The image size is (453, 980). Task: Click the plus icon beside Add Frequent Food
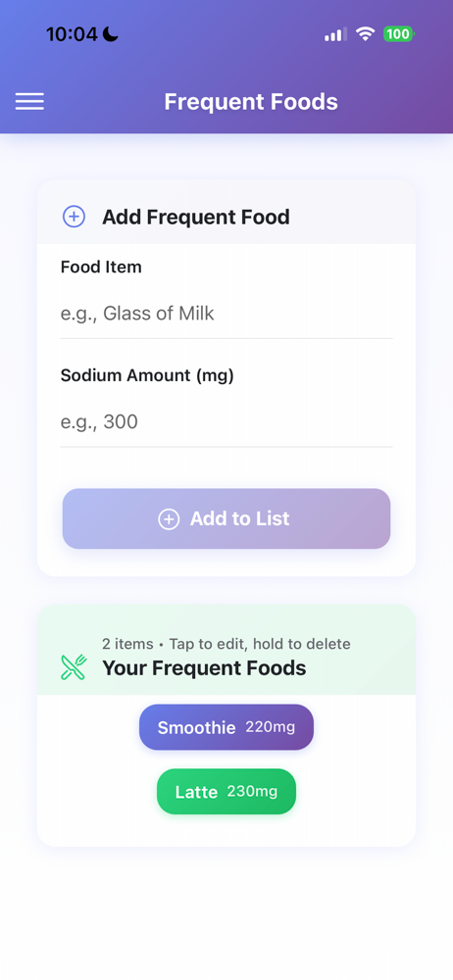coord(74,217)
